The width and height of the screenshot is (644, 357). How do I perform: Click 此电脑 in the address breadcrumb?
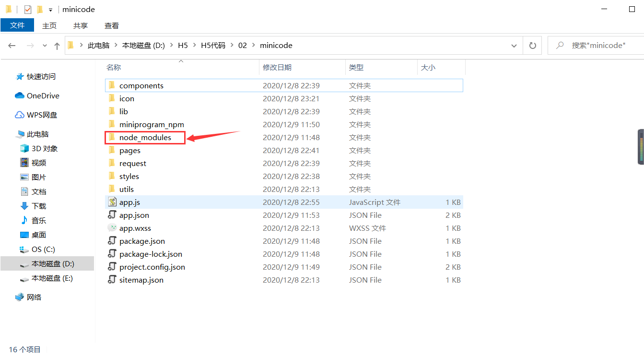(99, 46)
